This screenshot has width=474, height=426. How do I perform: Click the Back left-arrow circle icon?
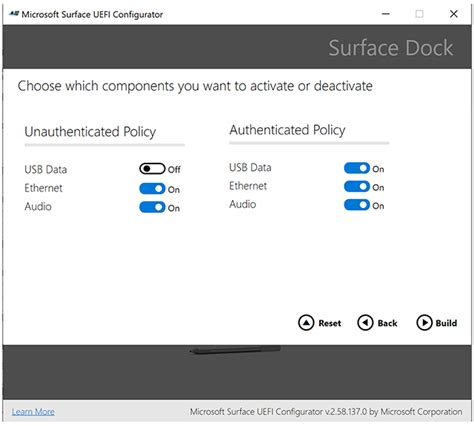pyautogui.click(x=365, y=323)
